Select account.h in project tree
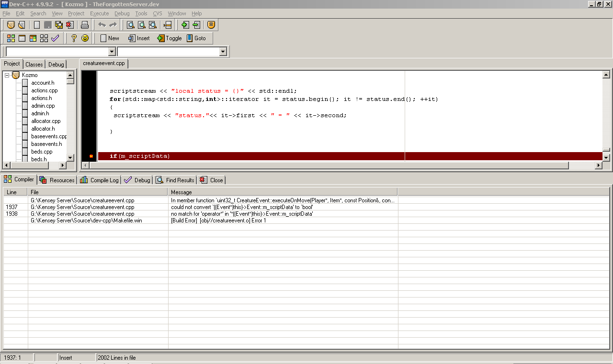This screenshot has height=364, width=613. tap(43, 83)
